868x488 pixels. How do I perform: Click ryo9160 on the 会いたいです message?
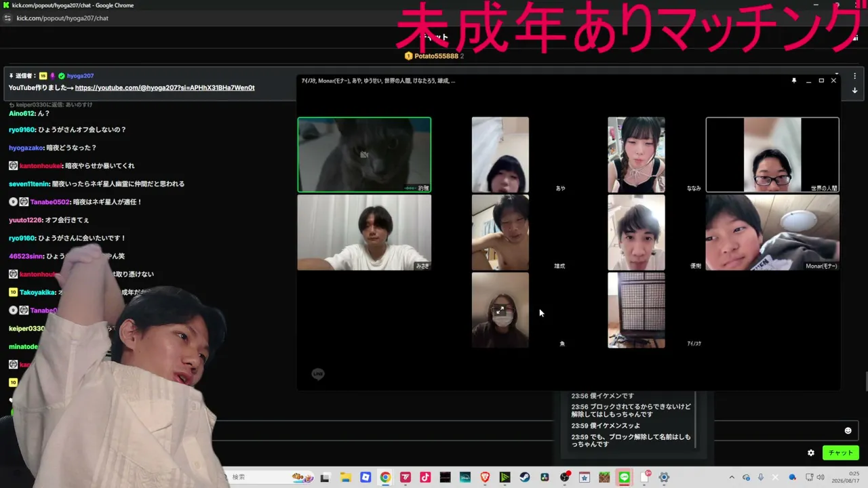(22, 238)
